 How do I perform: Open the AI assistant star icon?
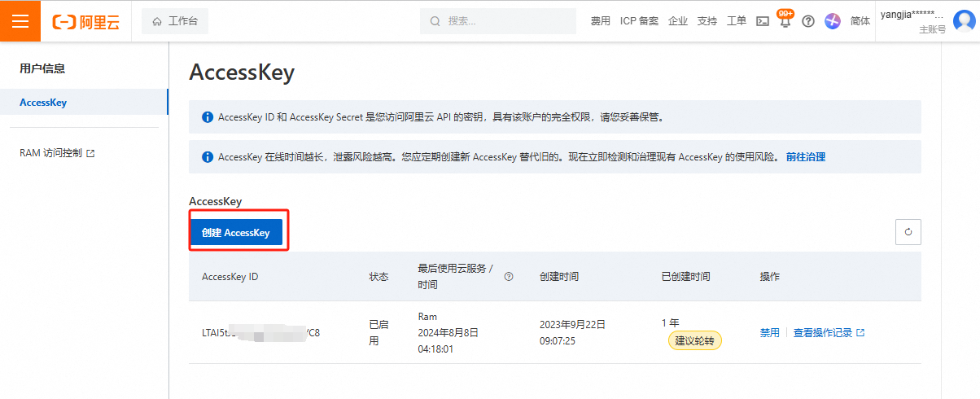coord(832,21)
